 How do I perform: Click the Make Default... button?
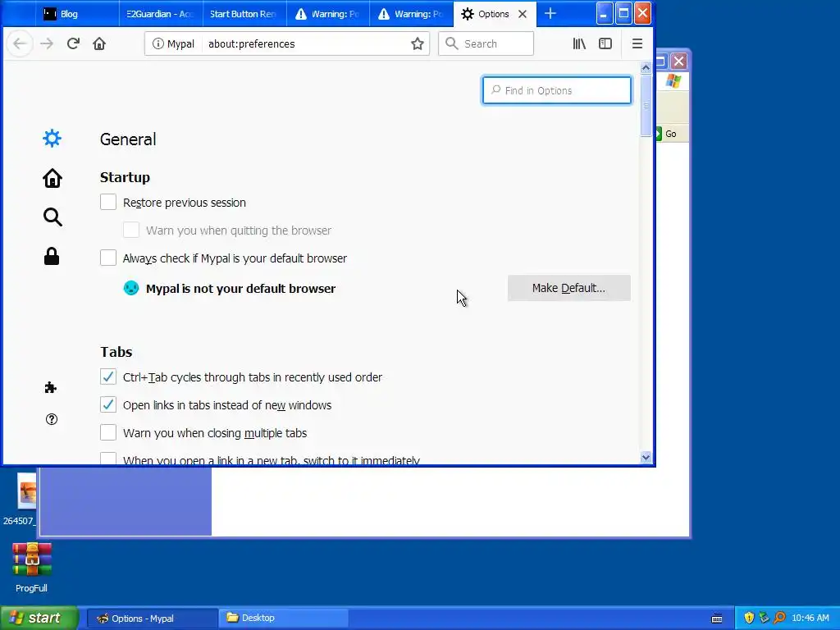tap(569, 288)
